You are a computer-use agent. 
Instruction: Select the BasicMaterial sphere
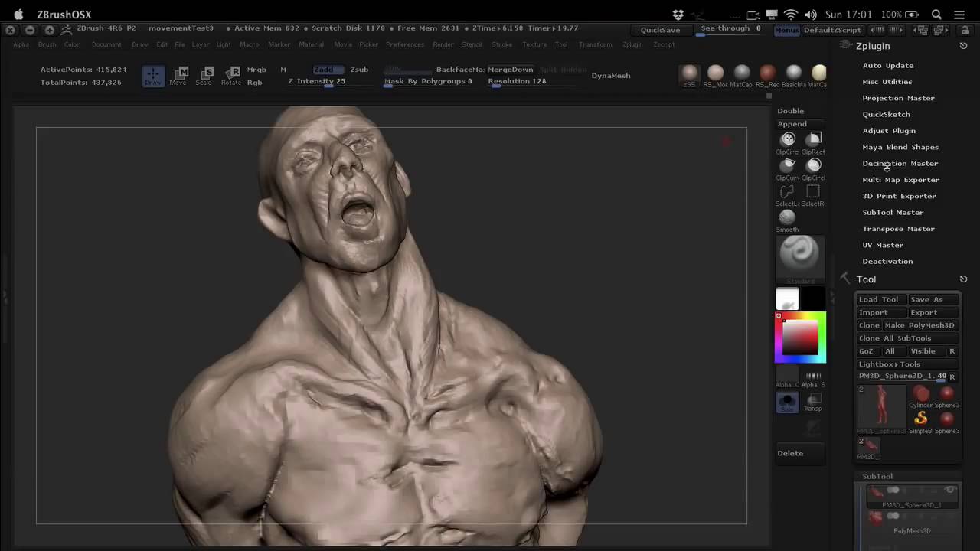[x=794, y=73]
